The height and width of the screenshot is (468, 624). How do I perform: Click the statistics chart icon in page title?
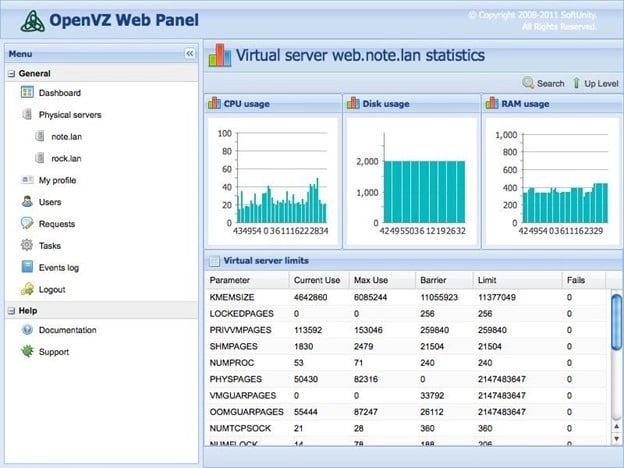(x=220, y=55)
